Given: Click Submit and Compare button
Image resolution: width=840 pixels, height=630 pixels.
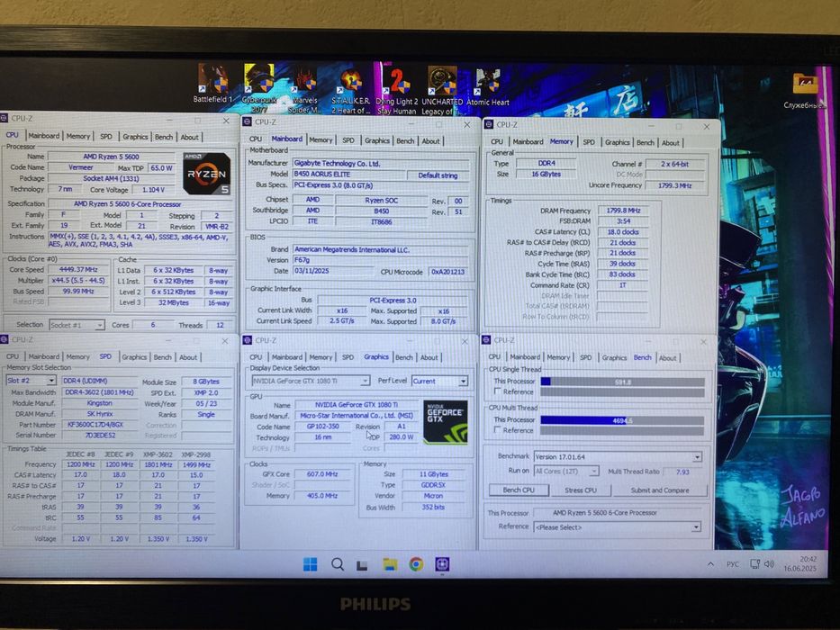Looking at the screenshot, I should [x=660, y=490].
